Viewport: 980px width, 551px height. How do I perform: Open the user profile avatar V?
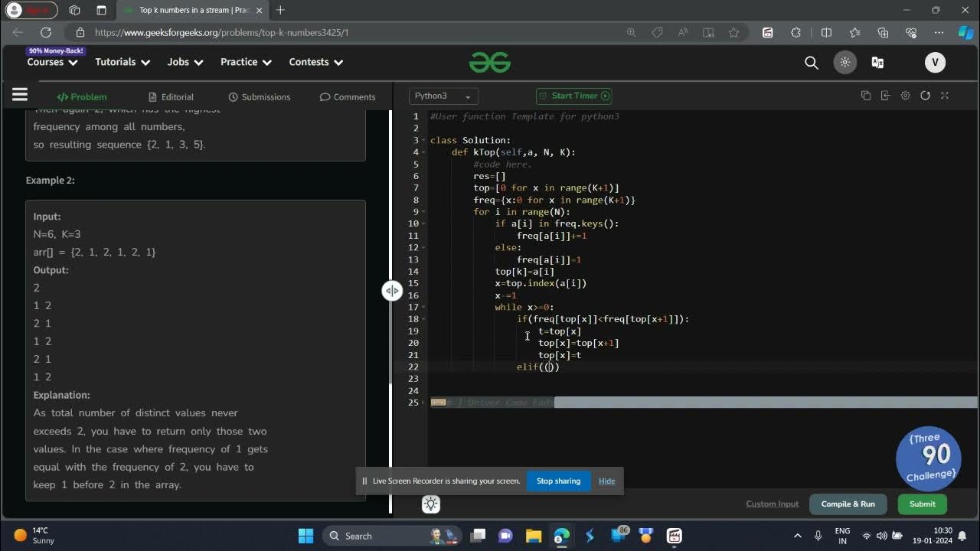pos(935,63)
